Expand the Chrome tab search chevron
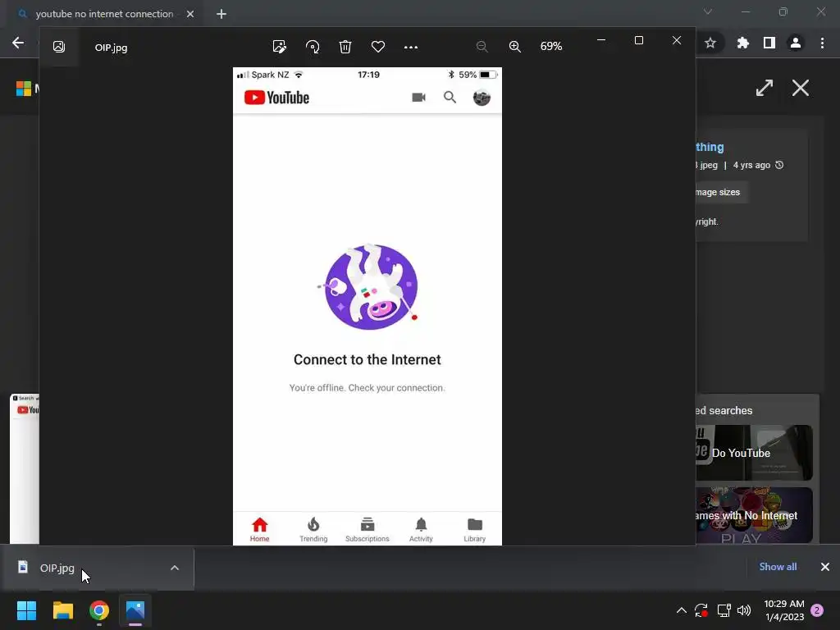The width and height of the screenshot is (840, 630). [708, 11]
